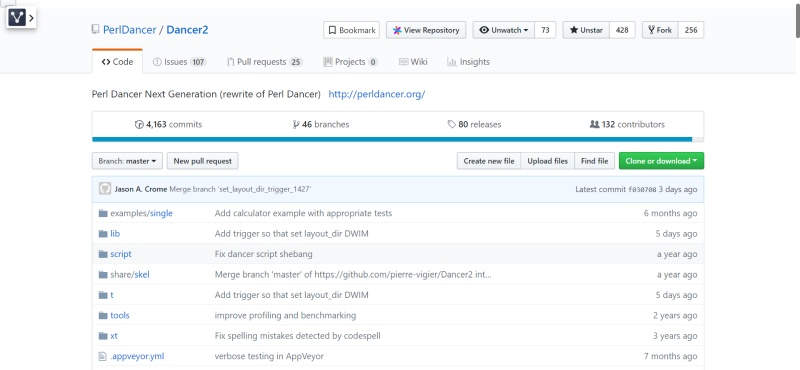Click the folder icon for t
The height and width of the screenshot is (370, 800).
coord(103,295)
